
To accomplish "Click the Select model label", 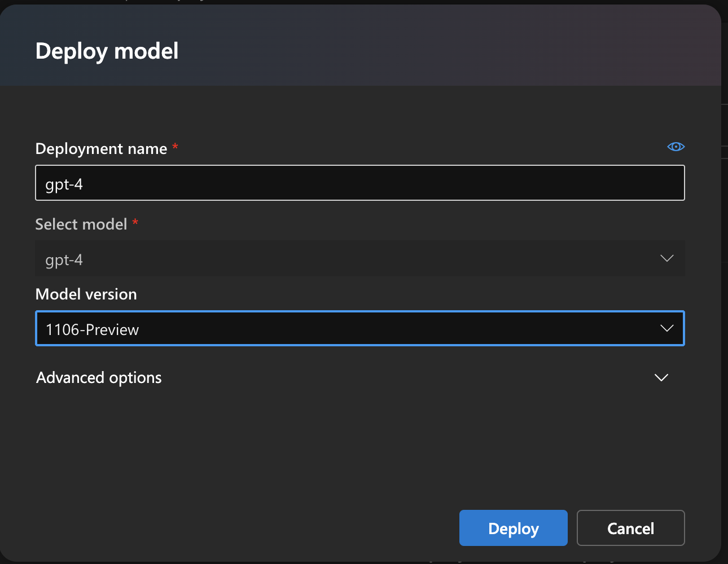I will pyautogui.click(x=81, y=224).
